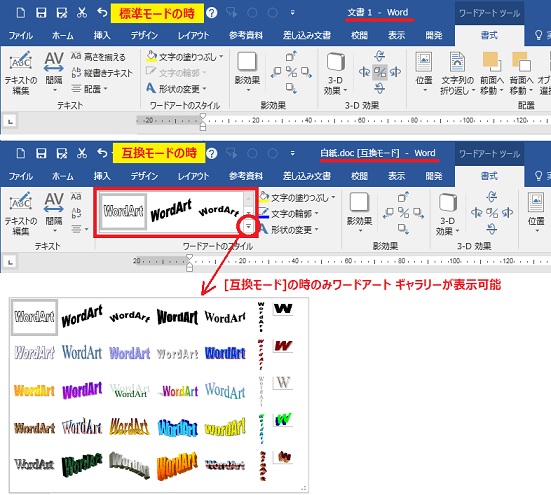Click Help question mark in standard-mode toolbar
The width and height of the screenshot is (551, 495).
(212, 13)
